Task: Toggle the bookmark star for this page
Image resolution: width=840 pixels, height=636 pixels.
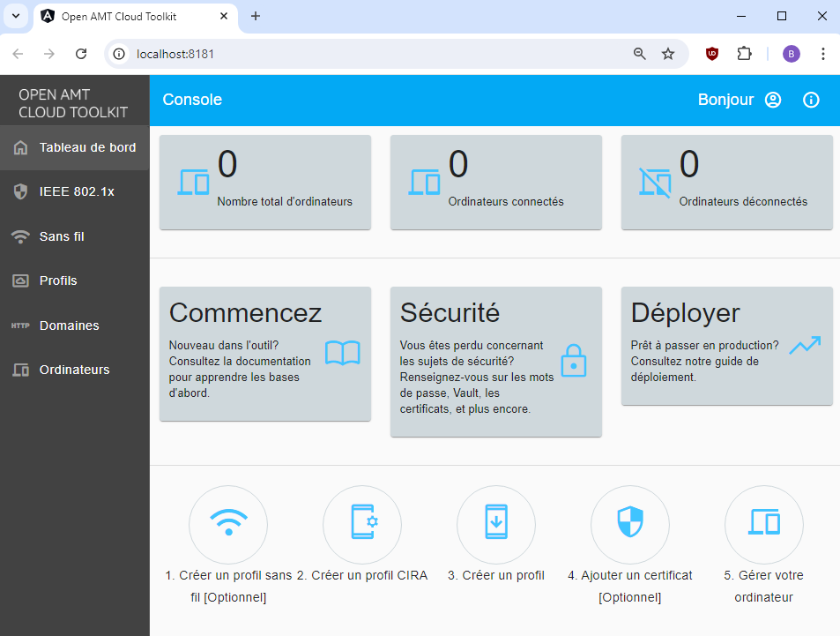Action: click(x=668, y=54)
